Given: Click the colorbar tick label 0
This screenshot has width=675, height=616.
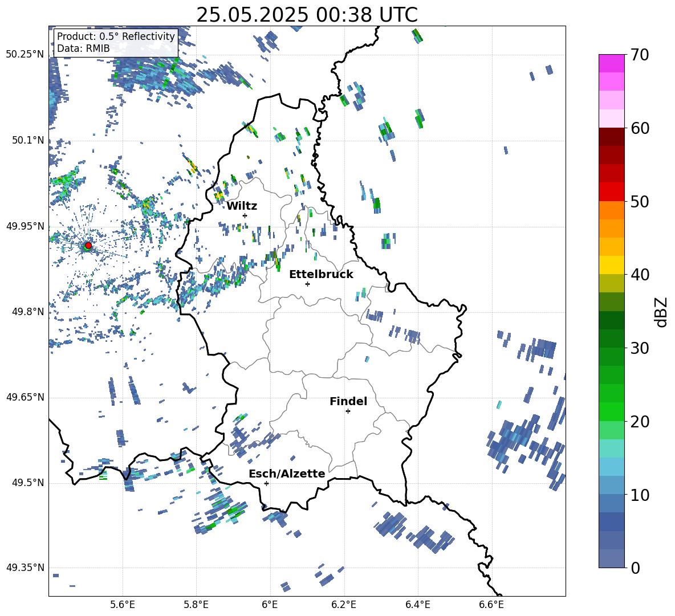Looking at the screenshot, I should point(635,568).
